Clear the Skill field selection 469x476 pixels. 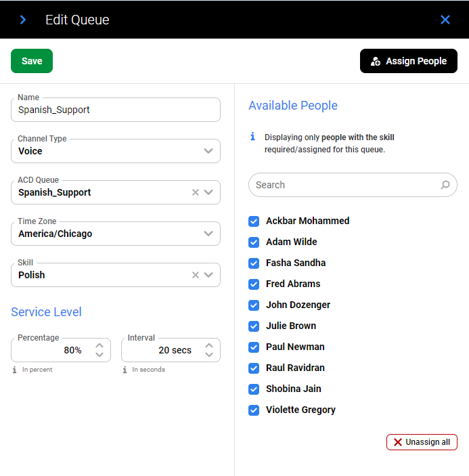coord(196,275)
